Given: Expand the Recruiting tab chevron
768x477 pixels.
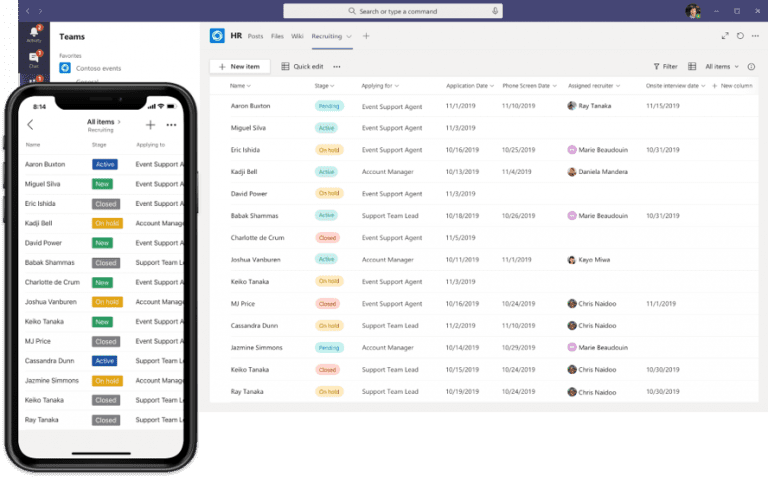Looking at the screenshot, I should pos(349,36).
